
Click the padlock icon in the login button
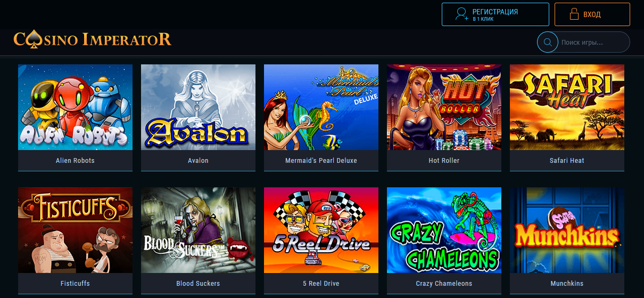(574, 14)
